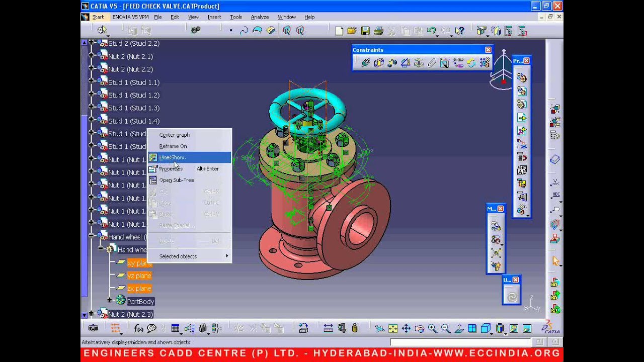Open the Tools menu
644x362 pixels.
[236, 17]
